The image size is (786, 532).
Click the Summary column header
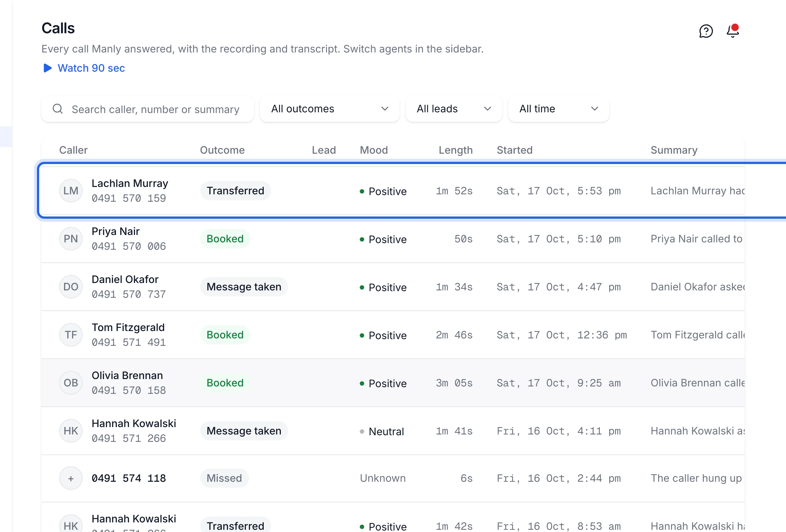(x=674, y=150)
